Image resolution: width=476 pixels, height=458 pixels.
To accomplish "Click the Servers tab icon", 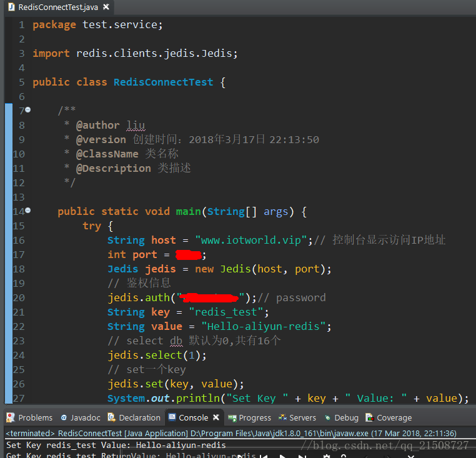I will tap(282, 417).
